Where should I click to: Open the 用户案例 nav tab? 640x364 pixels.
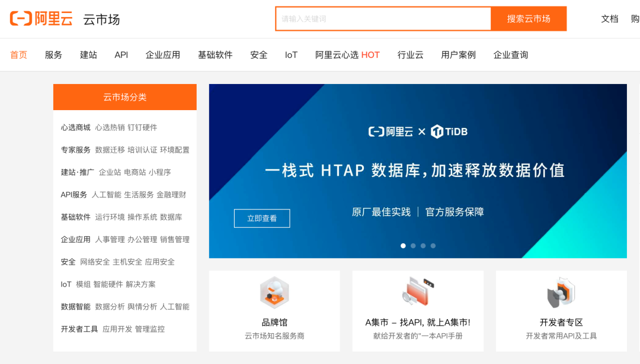[x=458, y=55]
